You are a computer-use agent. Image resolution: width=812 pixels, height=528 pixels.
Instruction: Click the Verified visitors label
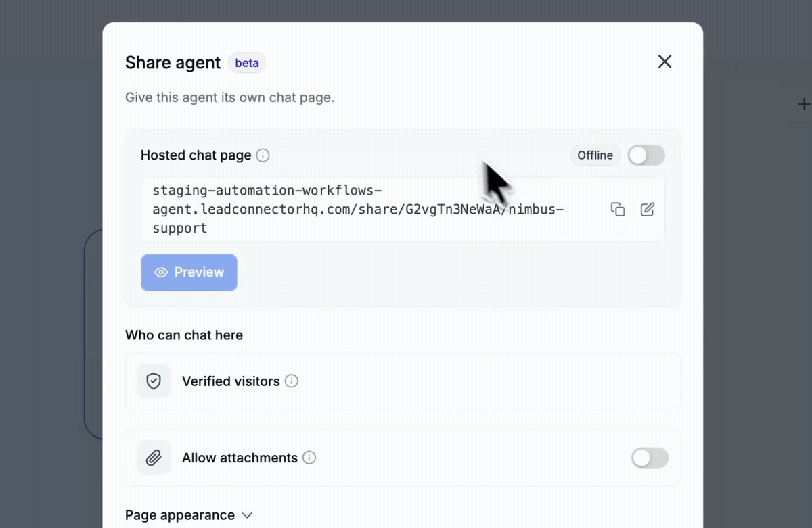pos(231,381)
